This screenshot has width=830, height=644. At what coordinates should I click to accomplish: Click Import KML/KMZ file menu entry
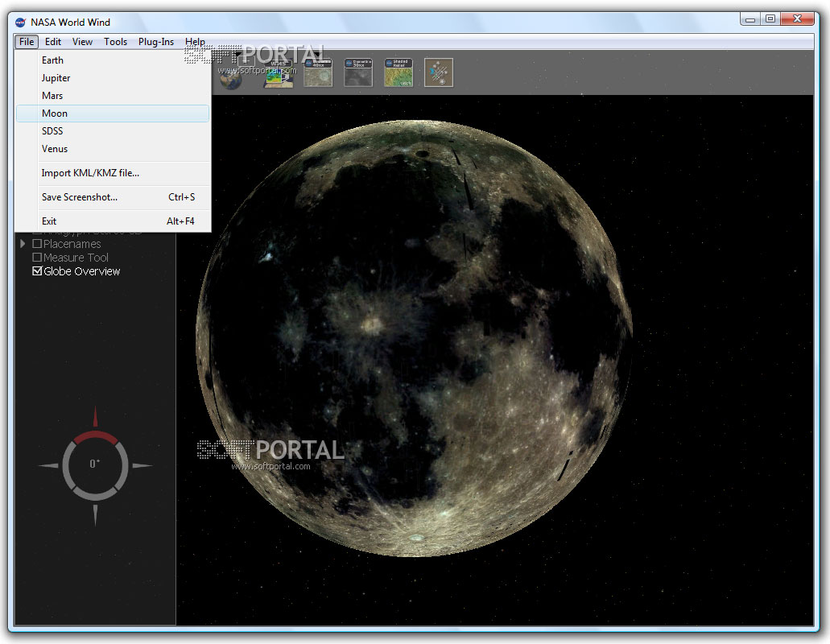[90, 173]
